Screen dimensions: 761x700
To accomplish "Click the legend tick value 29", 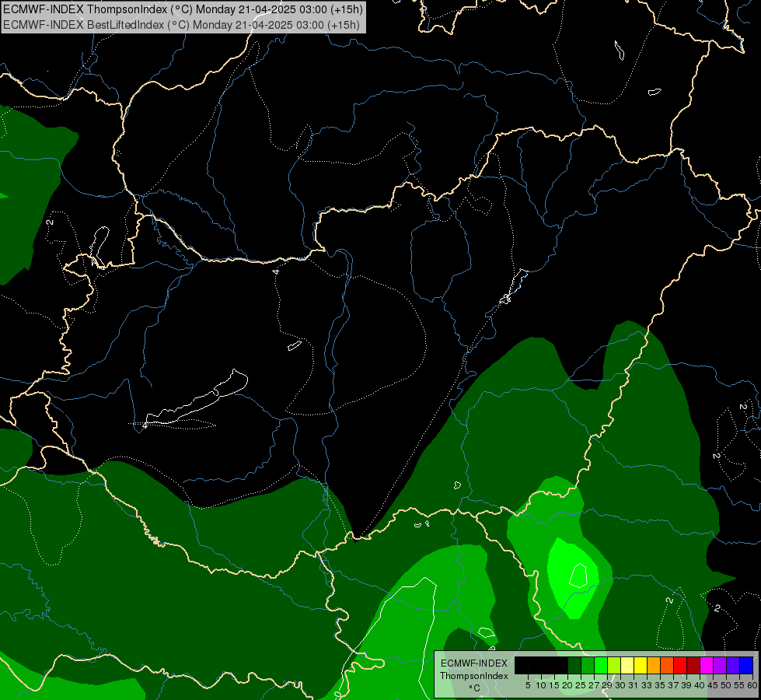I will [x=606, y=685].
